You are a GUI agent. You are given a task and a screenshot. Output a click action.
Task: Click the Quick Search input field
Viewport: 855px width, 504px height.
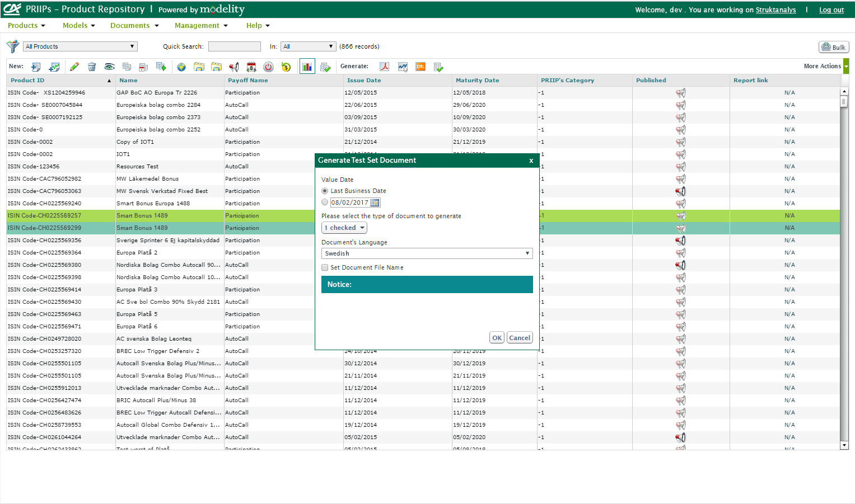235,46
